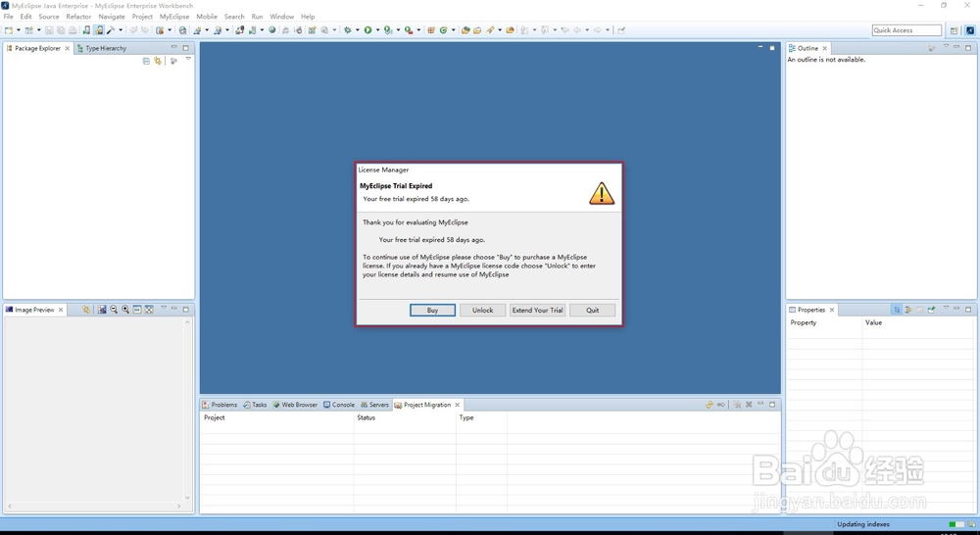Click the green Run icon

368,30
